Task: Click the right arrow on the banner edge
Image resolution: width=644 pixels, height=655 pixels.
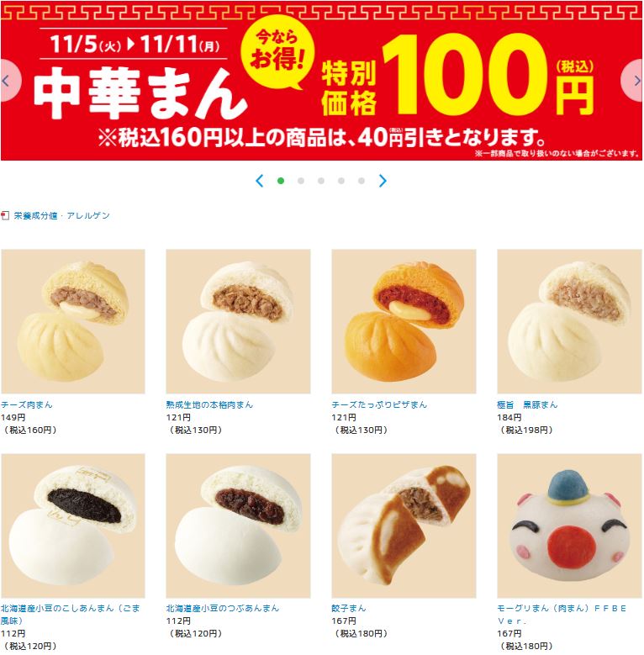Action: point(633,80)
